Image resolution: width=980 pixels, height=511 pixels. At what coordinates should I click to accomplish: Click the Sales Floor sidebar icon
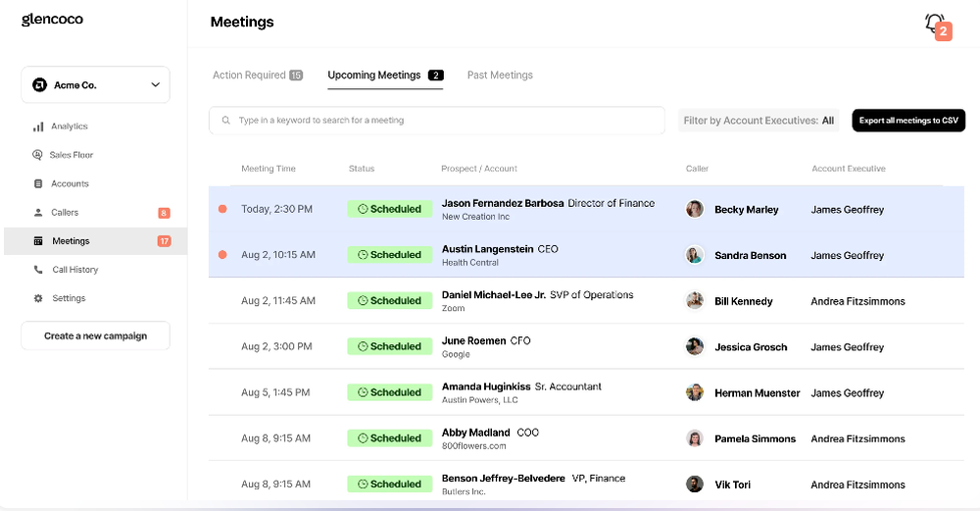[38, 155]
